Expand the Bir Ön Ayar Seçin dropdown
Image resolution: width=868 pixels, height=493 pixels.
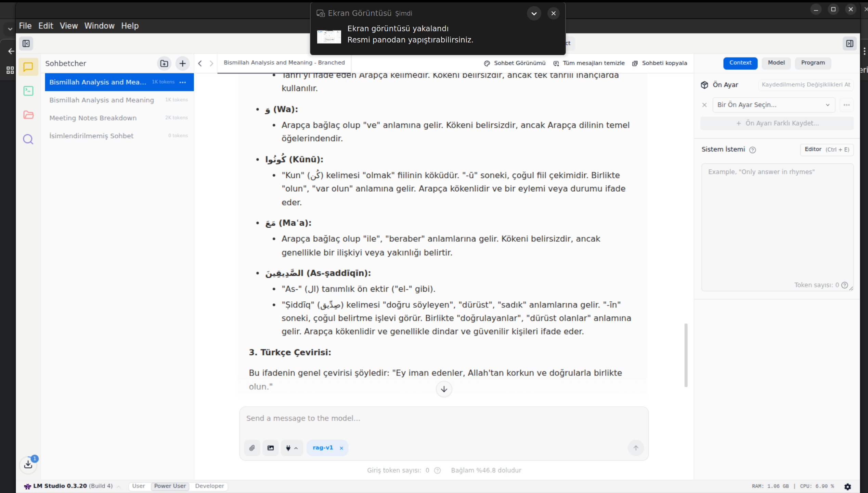[x=773, y=105]
